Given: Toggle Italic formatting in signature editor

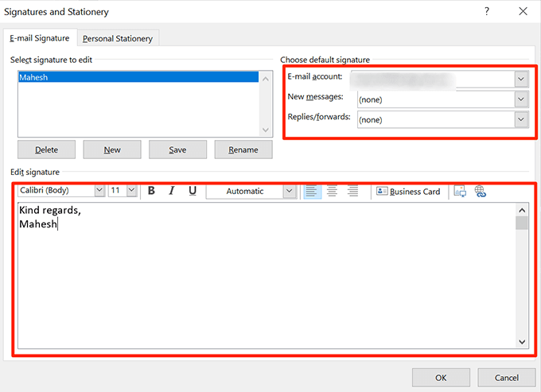Looking at the screenshot, I should click(x=172, y=191).
